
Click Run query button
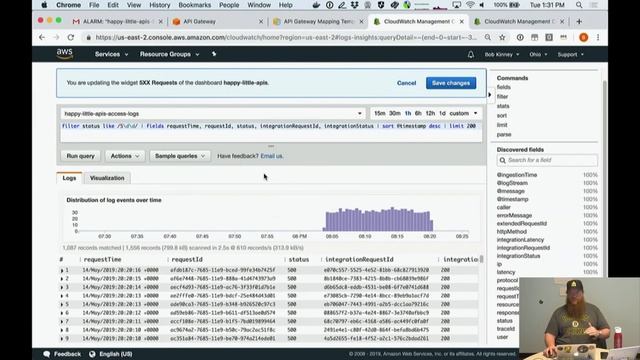click(x=80, y=156)
